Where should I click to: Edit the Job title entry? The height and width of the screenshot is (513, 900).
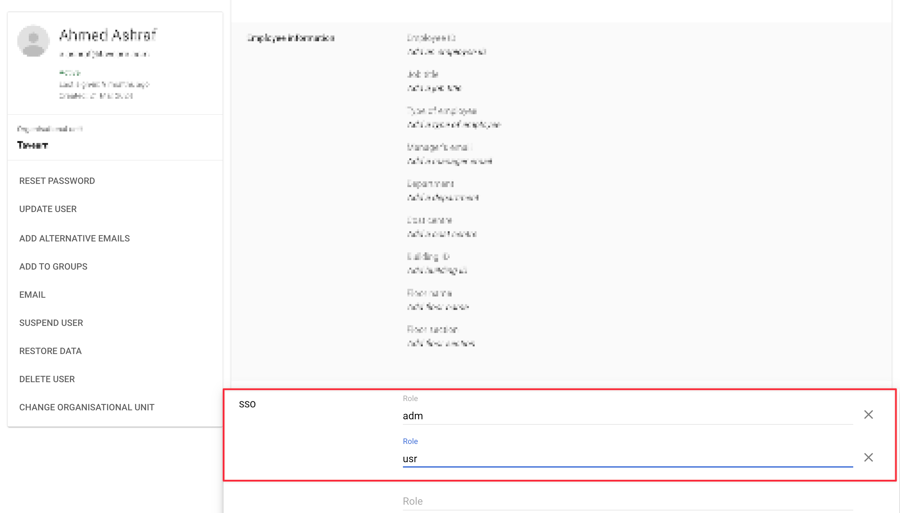(x=434, y=88)
